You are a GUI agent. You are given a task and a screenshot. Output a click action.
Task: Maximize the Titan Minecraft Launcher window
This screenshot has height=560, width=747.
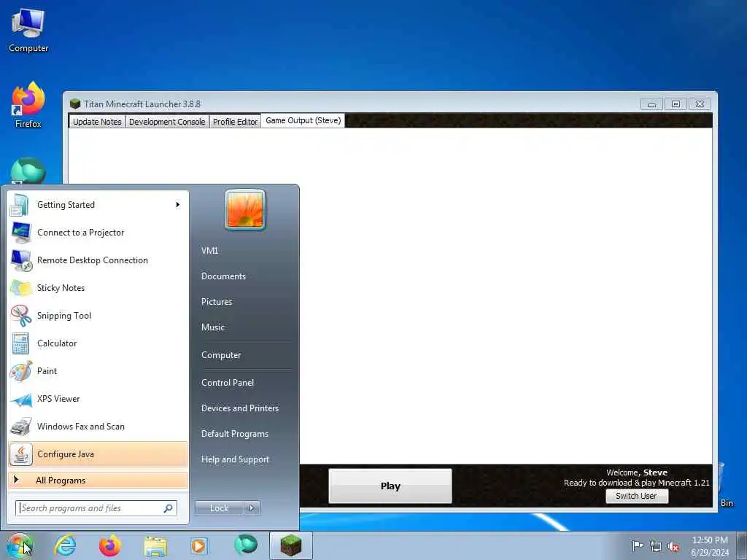[676, 104]
